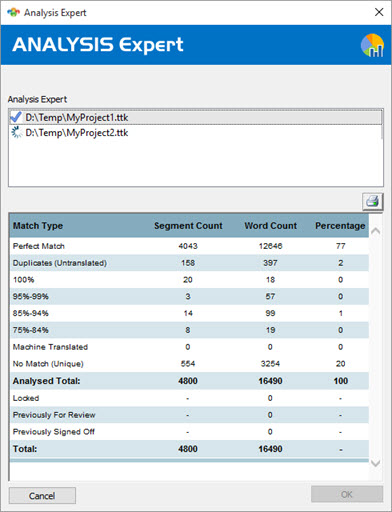Select D:\Temp\MyProject2.ttk in the file list

pos(195,133)
